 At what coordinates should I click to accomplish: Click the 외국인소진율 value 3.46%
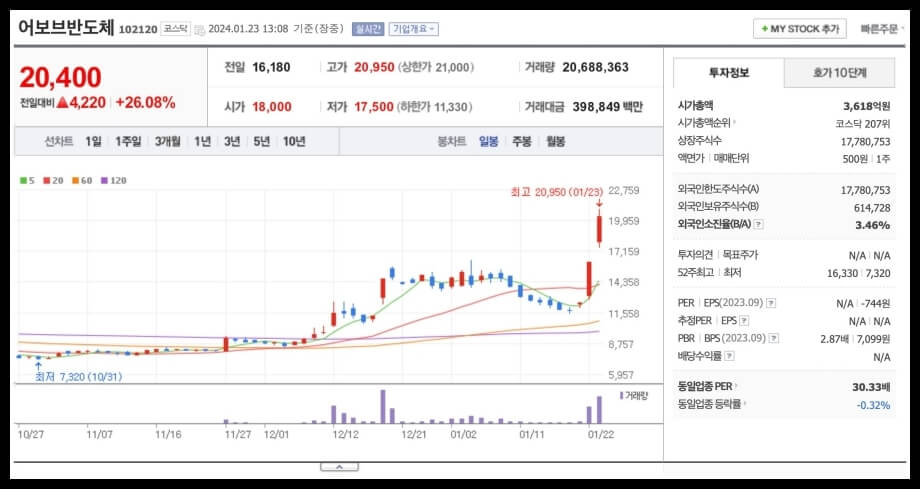pyautogui.click(x=873, y=225)
